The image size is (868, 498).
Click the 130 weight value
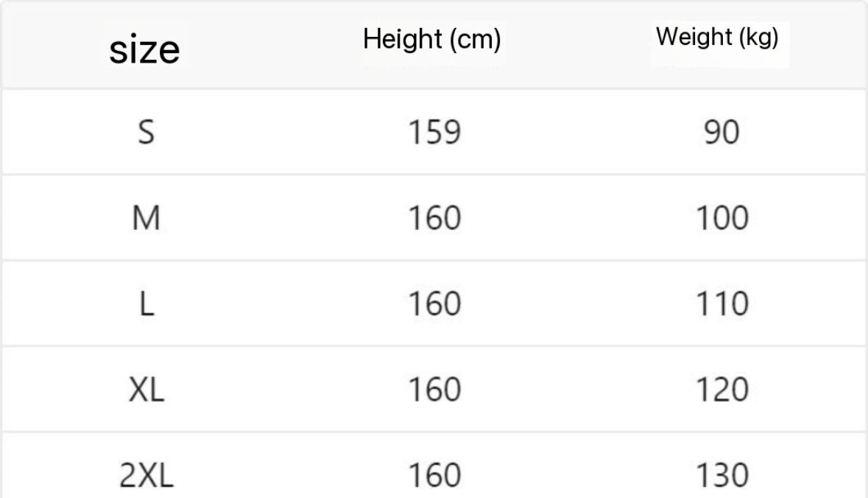[722, 475]
